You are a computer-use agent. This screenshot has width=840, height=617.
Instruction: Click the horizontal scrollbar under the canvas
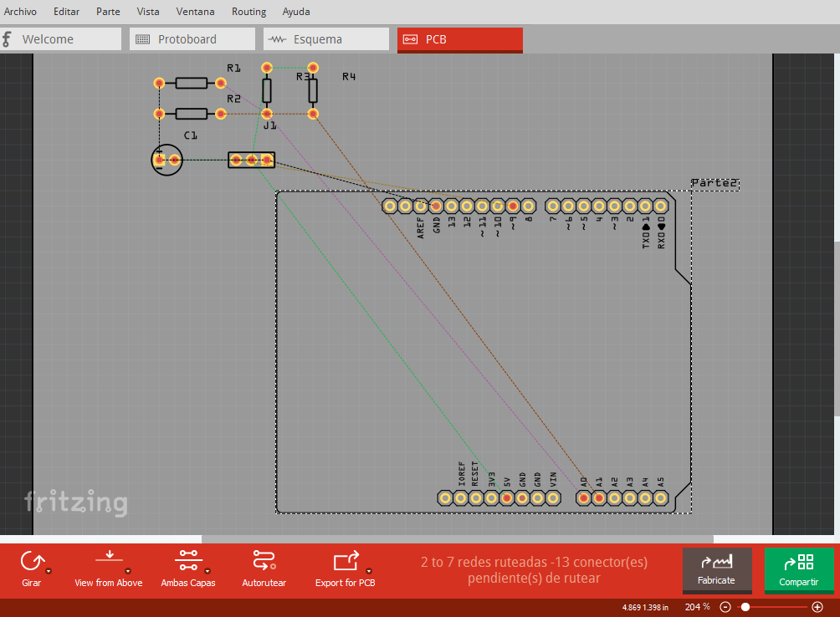pos(458,539)
